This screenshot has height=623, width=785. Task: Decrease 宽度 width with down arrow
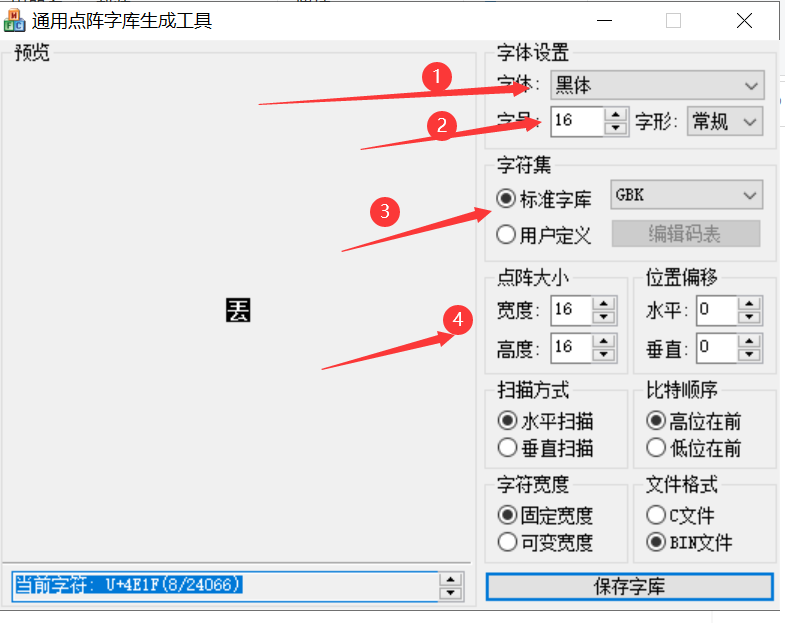click(x=604, y=317)
